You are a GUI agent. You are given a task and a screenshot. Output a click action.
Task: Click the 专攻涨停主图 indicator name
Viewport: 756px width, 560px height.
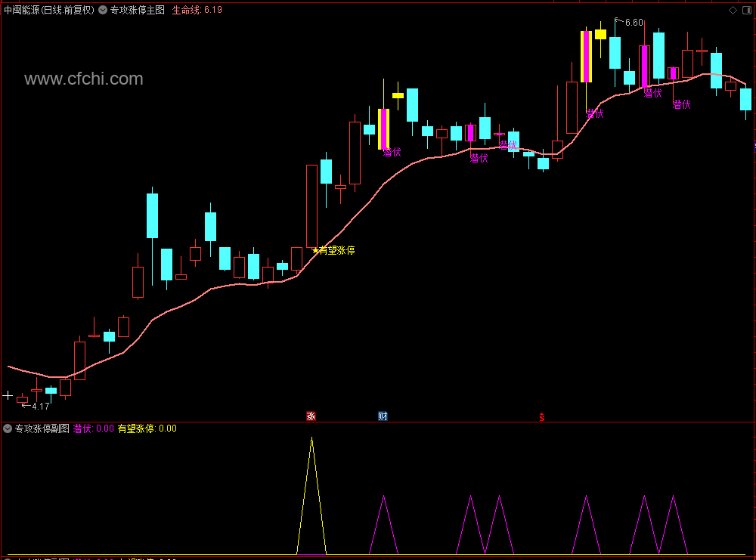pos(138,10)
